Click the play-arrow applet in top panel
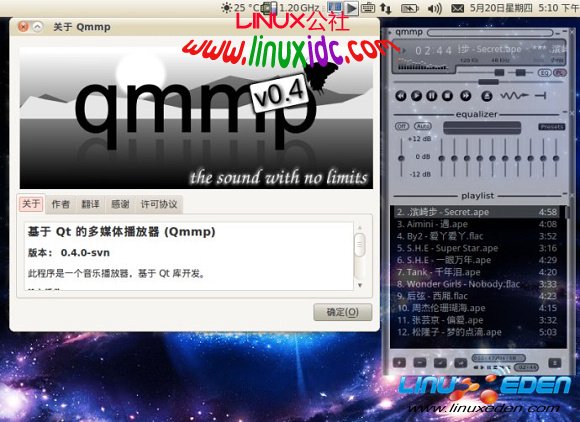 point(352,8)
